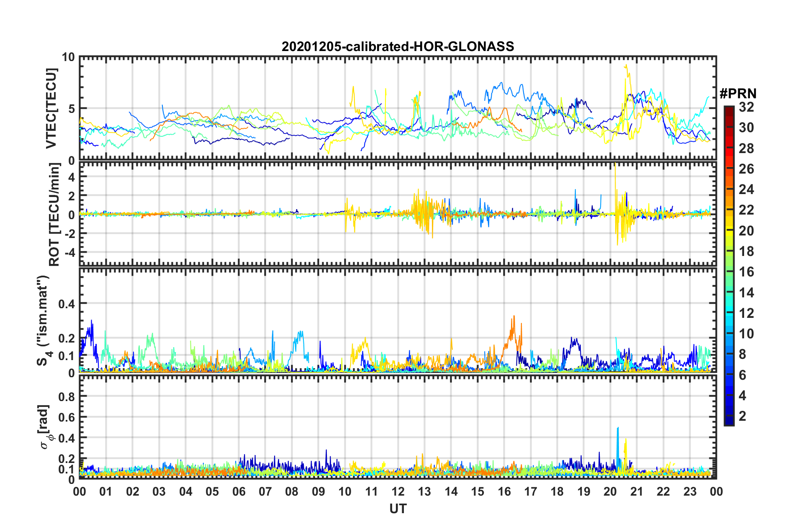This screenshot has width=796, height=532.
Task: Select the "VTEC[TECU]" y-axis label
Action: (51, 108)
